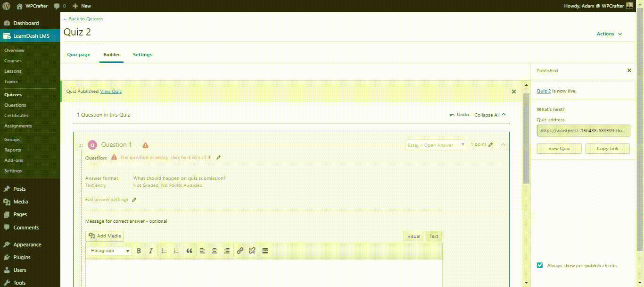Click pencil icon to edit question text
Screen dimensions: 644x287
(218, 158)
